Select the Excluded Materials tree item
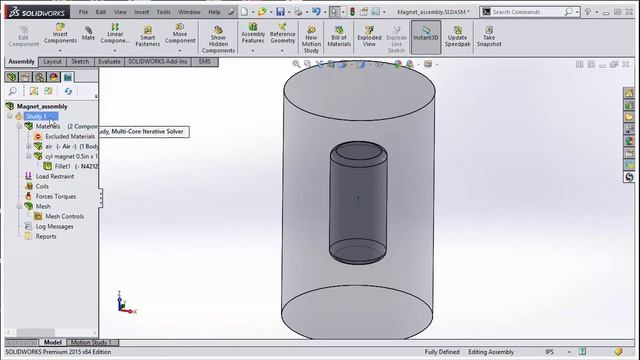 pyautogui.click(x=65, y=136)
